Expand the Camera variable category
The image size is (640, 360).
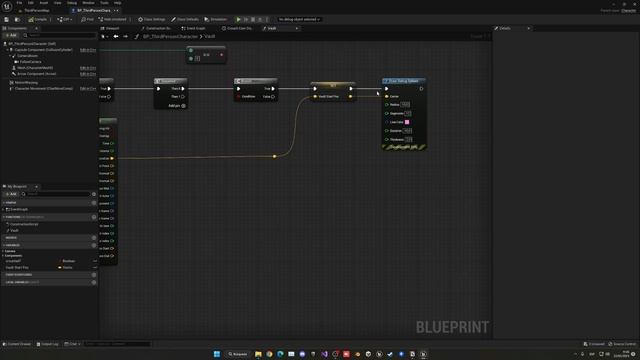point(3,251)
